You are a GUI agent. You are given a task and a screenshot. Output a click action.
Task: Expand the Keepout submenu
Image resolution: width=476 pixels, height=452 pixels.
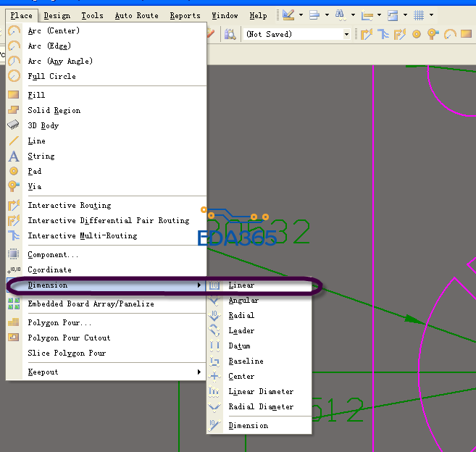point(107,372)
